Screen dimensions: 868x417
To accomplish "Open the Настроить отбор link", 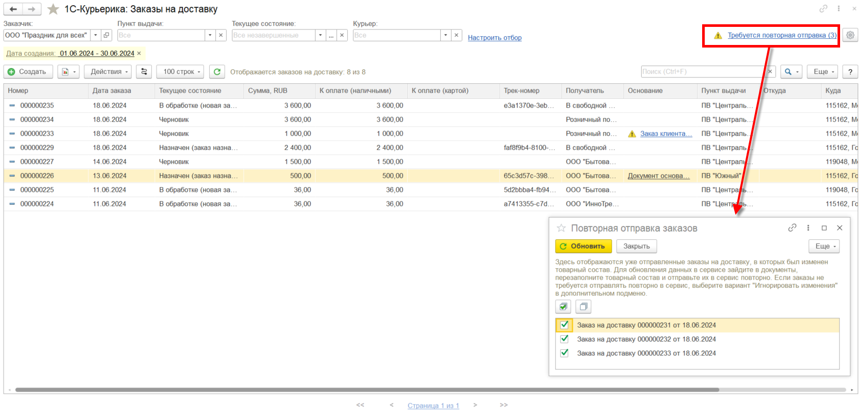I will coord(494,38).
